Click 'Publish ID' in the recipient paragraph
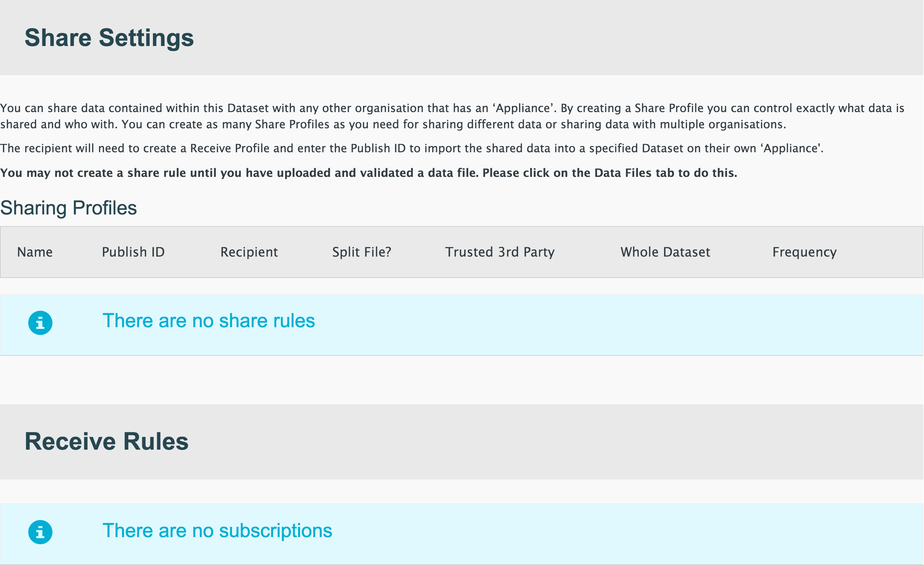This screenshot has width=924, height=565. point(378,148)
